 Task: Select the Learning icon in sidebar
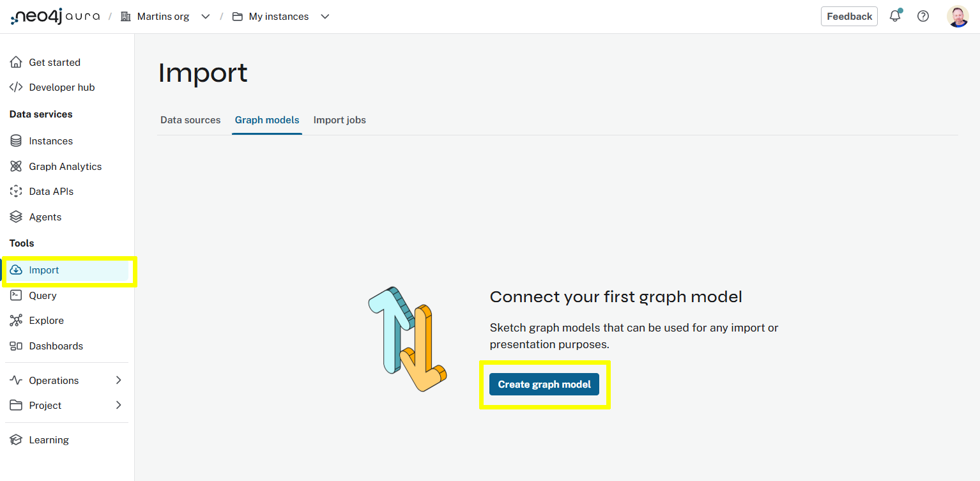click(x=16, y=439)
